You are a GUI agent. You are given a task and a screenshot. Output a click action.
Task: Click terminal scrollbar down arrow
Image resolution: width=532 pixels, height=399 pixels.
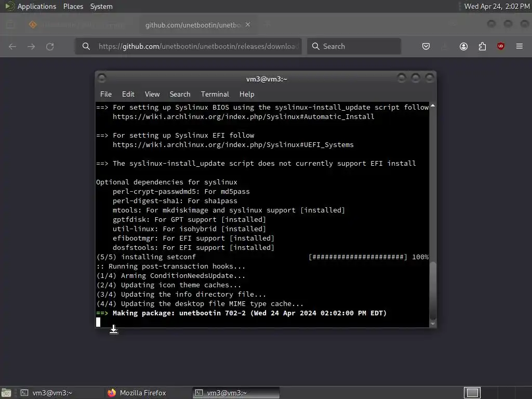pyautogui.click(x=433, y=324)
